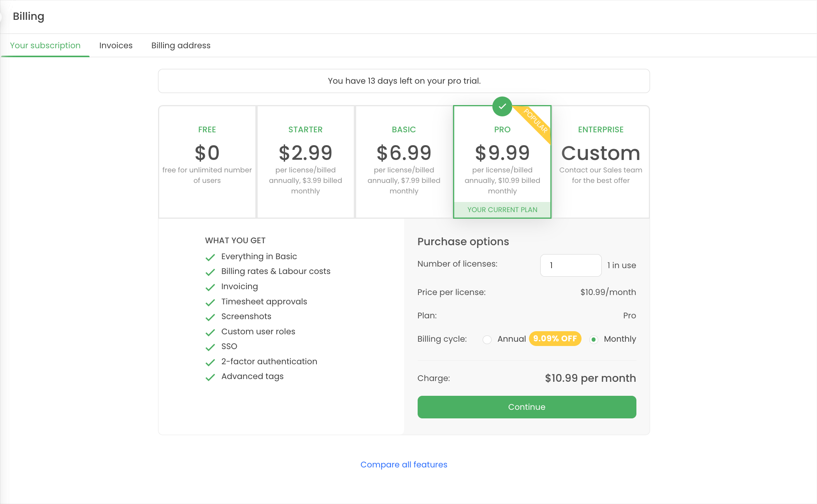Click the checkmark beside Timesheet approvals
The width and height of the screenshot is (817, 504).
coord(210,303)
